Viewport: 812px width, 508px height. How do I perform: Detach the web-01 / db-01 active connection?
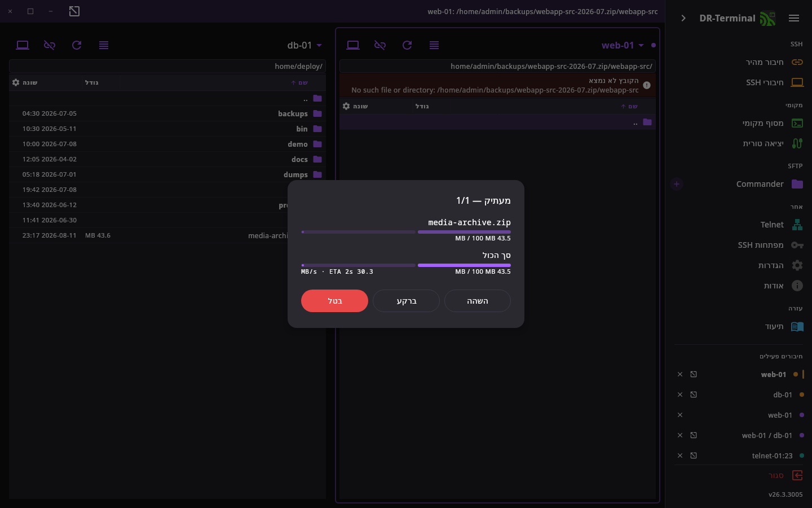[x=694, y=435]
